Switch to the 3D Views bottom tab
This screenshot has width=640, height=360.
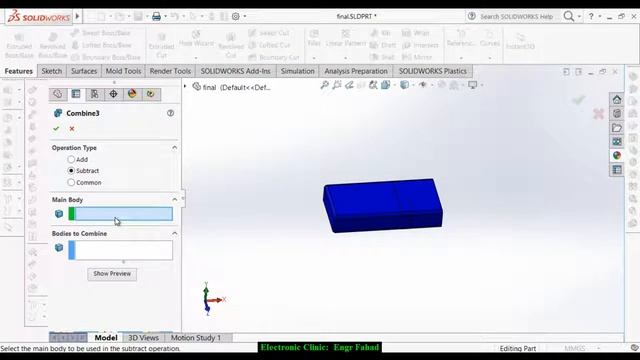pos(143,338)
